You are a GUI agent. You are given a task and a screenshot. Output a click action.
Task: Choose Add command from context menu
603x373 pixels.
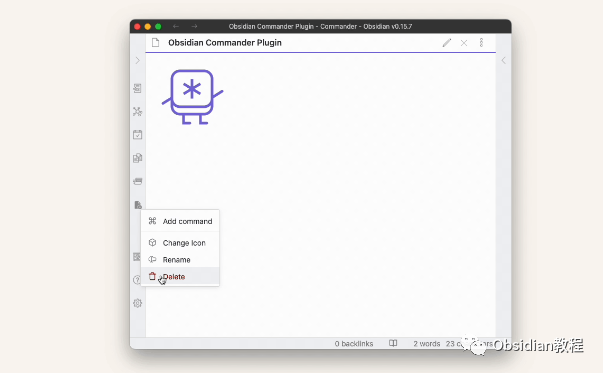click(x=180, y=221)
